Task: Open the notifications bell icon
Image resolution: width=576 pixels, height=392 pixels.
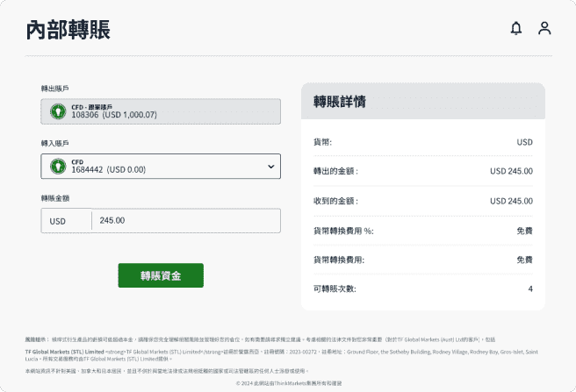Action: 515,28
